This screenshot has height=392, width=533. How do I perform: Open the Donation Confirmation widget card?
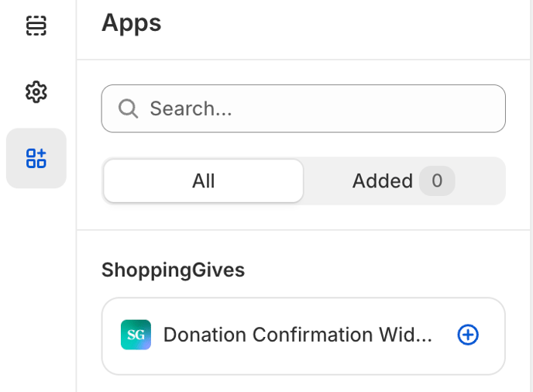tap(303, 336)
